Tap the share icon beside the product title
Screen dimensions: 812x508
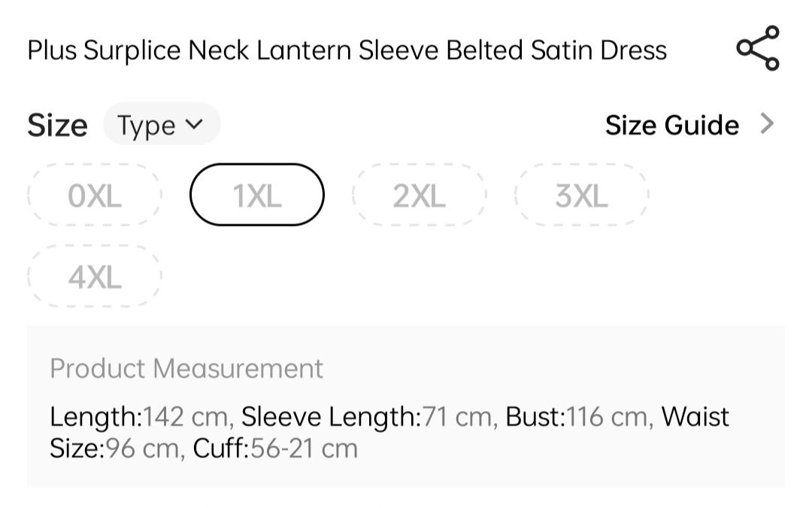tap(758, 48)
